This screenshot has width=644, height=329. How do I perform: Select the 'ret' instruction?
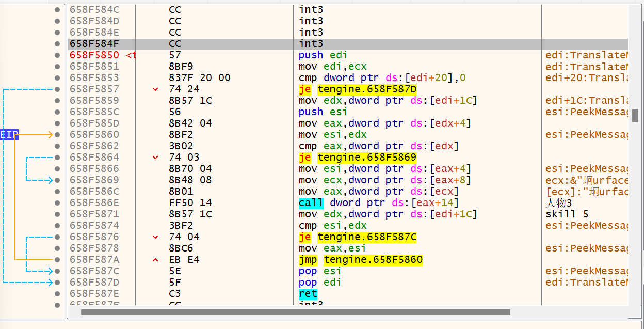pos(308,294)
